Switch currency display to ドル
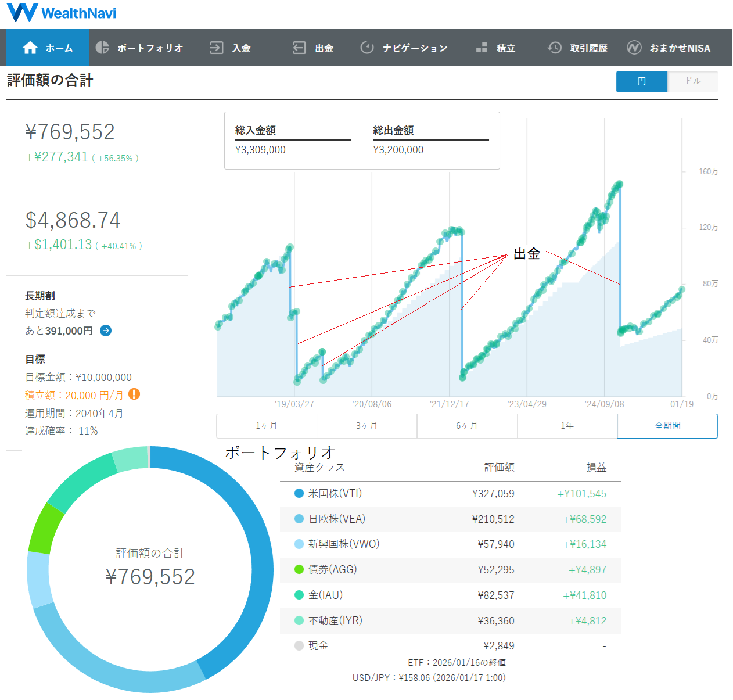The height and width of the screenshot is (700, 733). (x=692, y=81)
